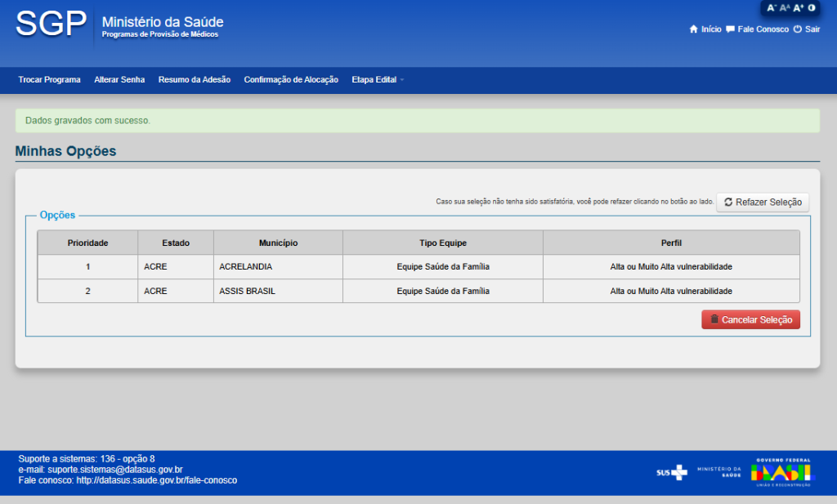
Task: Click the speech bubble Fale Conosco icon
Action: (x=730, y=29)
